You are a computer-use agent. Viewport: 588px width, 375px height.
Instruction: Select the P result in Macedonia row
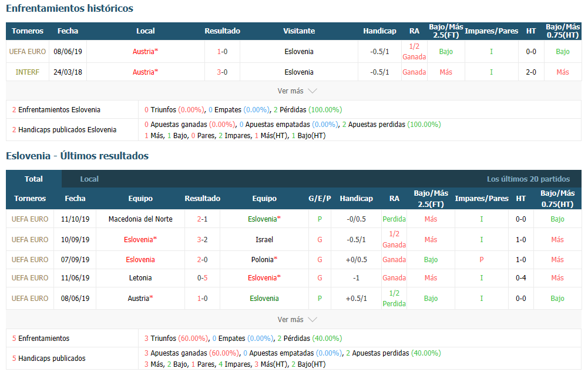[x=320, y=219]
